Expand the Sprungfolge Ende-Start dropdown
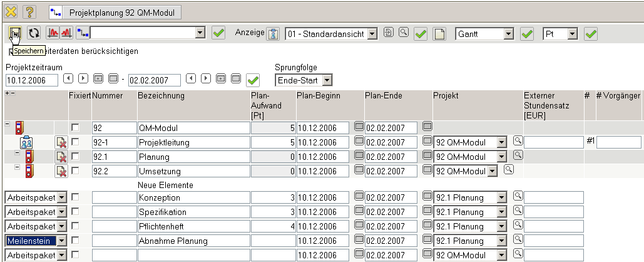644x262 pixels. point(327,80)
